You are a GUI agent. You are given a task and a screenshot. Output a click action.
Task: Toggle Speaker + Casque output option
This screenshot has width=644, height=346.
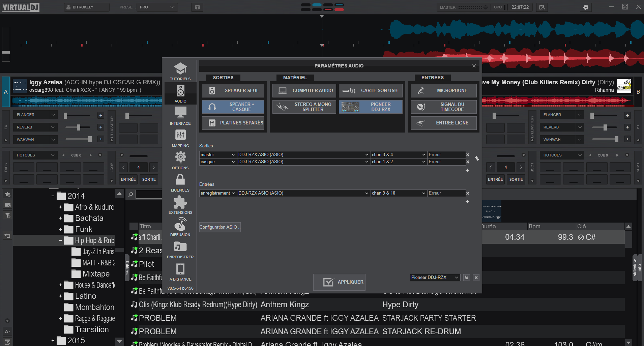233,107
